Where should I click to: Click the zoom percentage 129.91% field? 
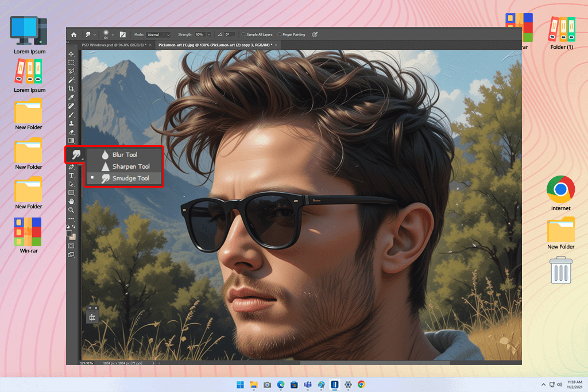[x=87, y=363]
